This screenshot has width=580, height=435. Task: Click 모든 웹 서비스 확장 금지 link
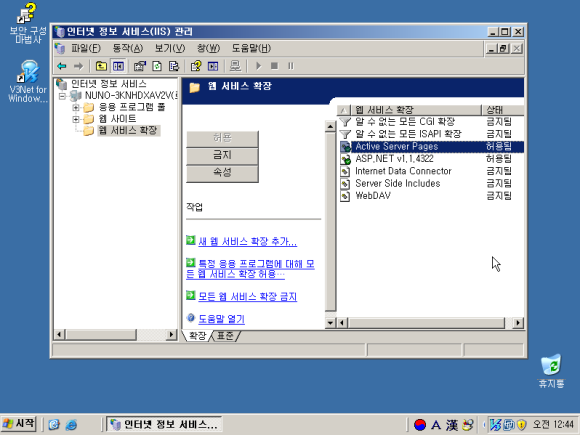(x=247, y=297)
